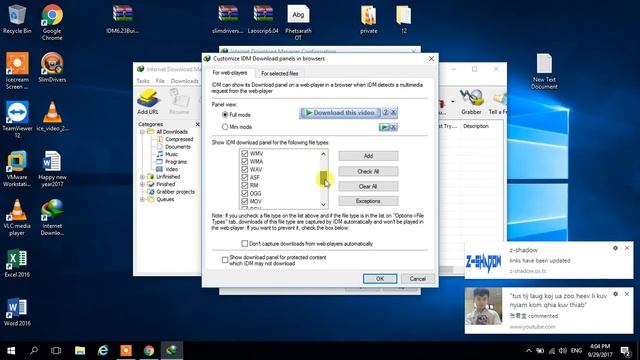Image resolution: width=640 pixels, height=360 pixels.
Task: Click Add URL in IDM toolbar
Action: tap(148, 102)
